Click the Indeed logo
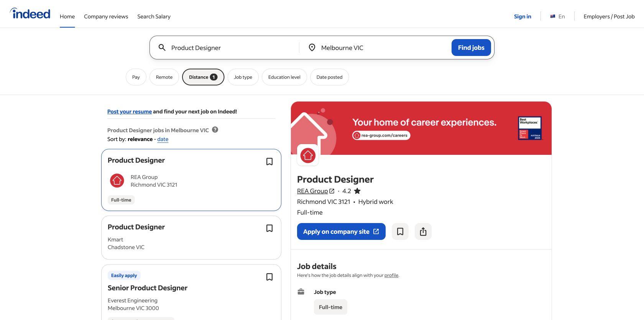Image resolution: width=644 pixels, height=320 pixels. [x=30, y=14]
